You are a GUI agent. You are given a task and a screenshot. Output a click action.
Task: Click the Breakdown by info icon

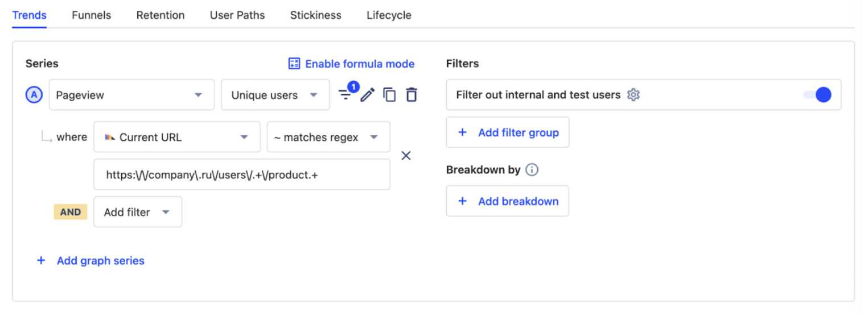coord(532,170)
